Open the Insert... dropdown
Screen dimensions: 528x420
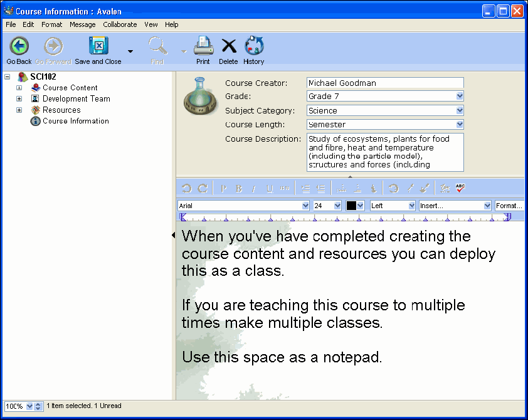[x=487, y=206]
